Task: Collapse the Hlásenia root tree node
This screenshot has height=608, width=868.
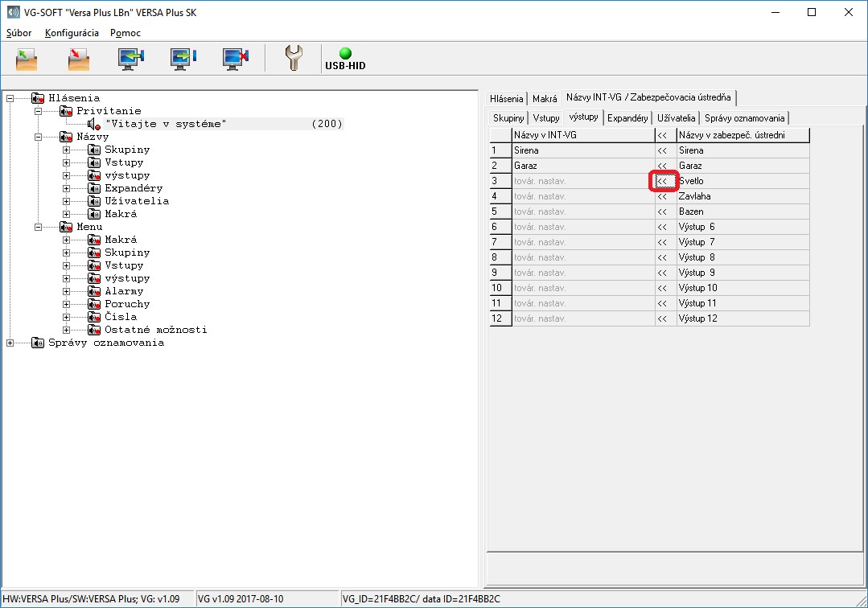Action: 10,98
